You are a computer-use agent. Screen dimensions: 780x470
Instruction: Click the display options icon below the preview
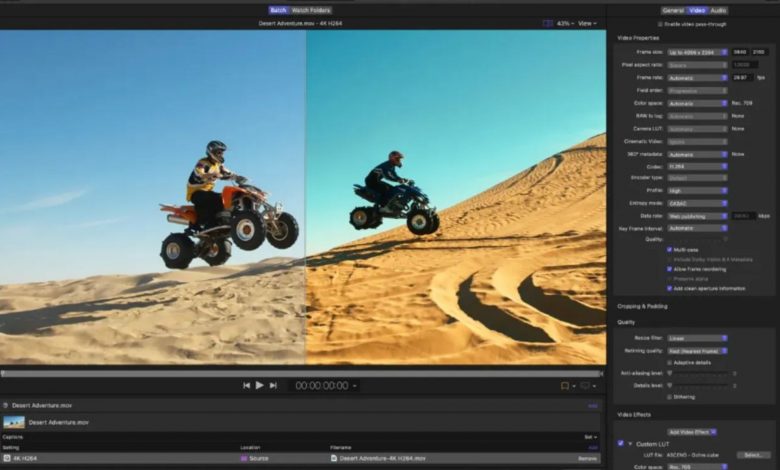(x=587, y=385)
